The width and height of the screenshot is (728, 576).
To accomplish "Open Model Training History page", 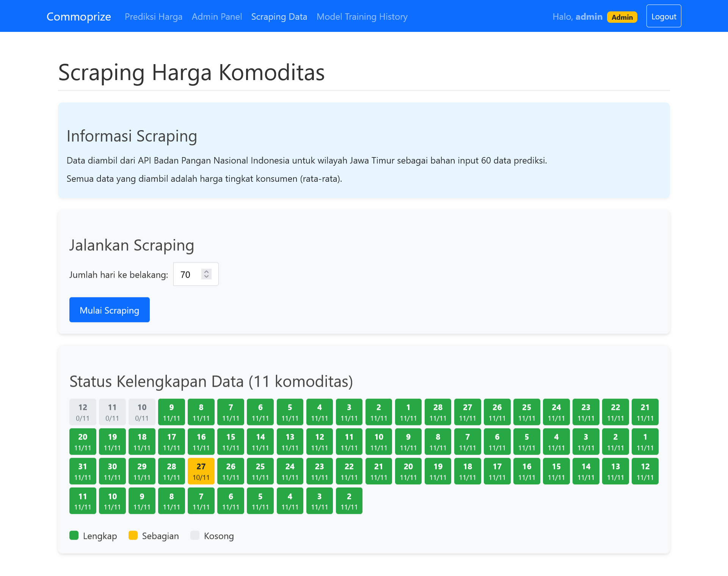I will click(x=362, y=17).
